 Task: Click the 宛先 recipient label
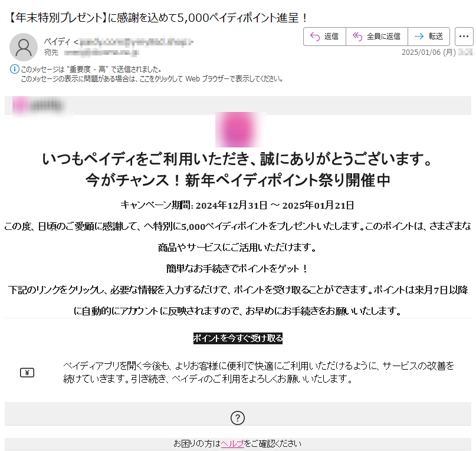[51, 52]
